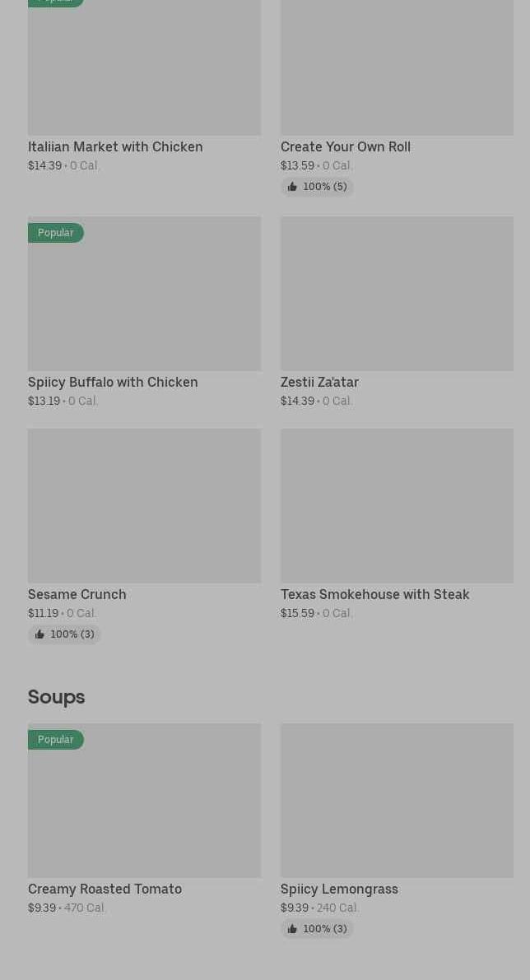Click the Popular badge on Spiicy Buffalo
The height and width of the screenshot is (980, 530).
point(56,233)
